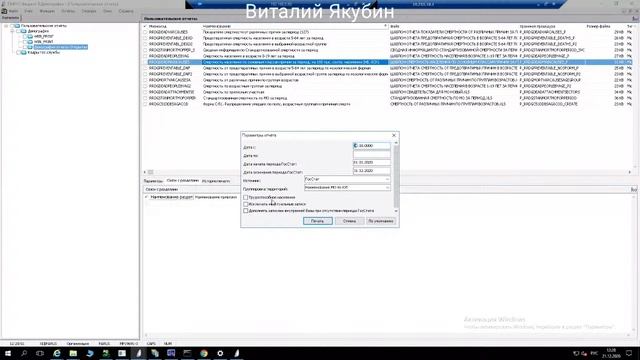This screenshot has width=640, height=360.
Task: Check the Пользовательские отчёты tree checkbox
Action: 12,26
